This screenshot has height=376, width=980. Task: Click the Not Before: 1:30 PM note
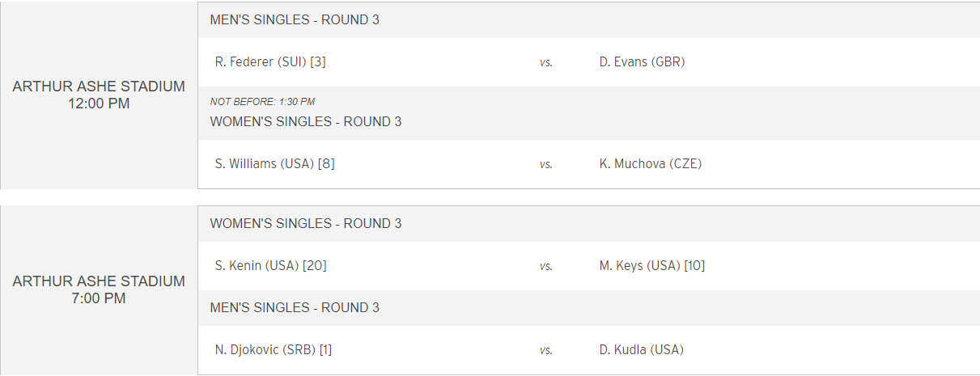(x=262, y=102)
